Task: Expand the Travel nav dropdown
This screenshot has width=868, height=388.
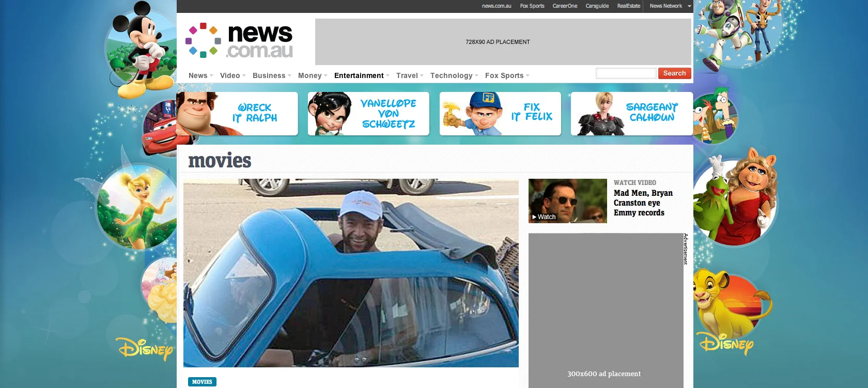Action: pos(410,75)
